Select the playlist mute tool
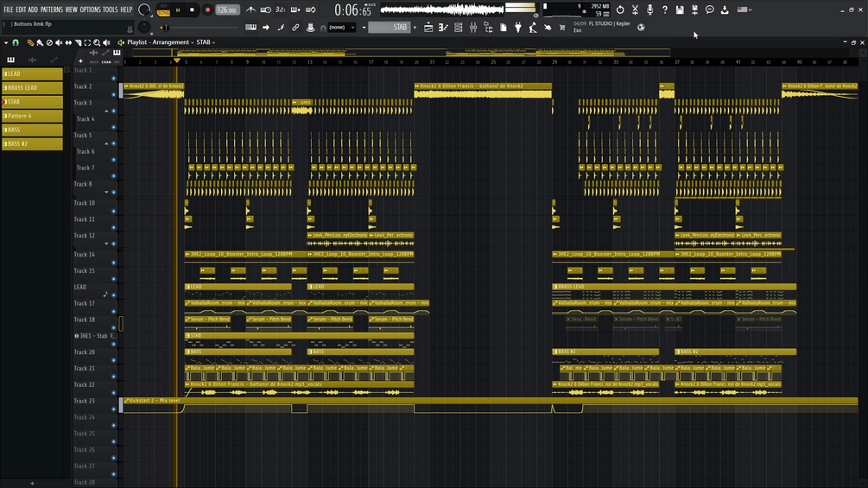Screen dimensions: 868x488 [59, 42]
